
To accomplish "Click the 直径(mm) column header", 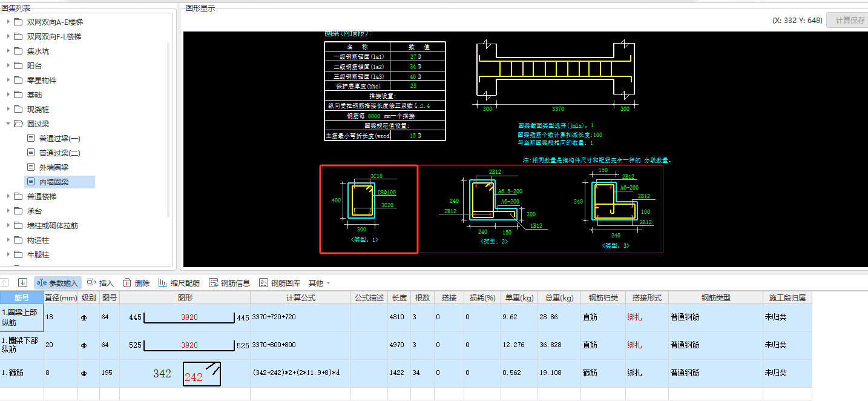I will click(61, 298).
